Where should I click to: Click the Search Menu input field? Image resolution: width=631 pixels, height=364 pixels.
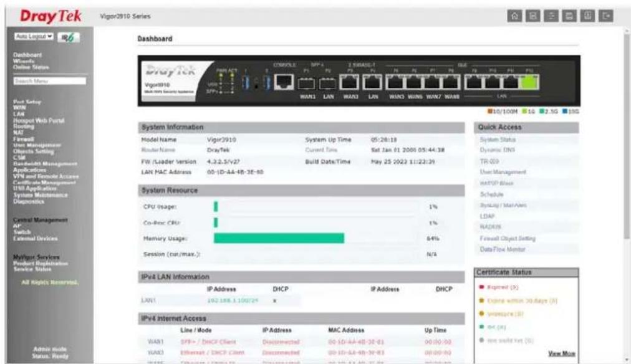[x=49, y=81]
